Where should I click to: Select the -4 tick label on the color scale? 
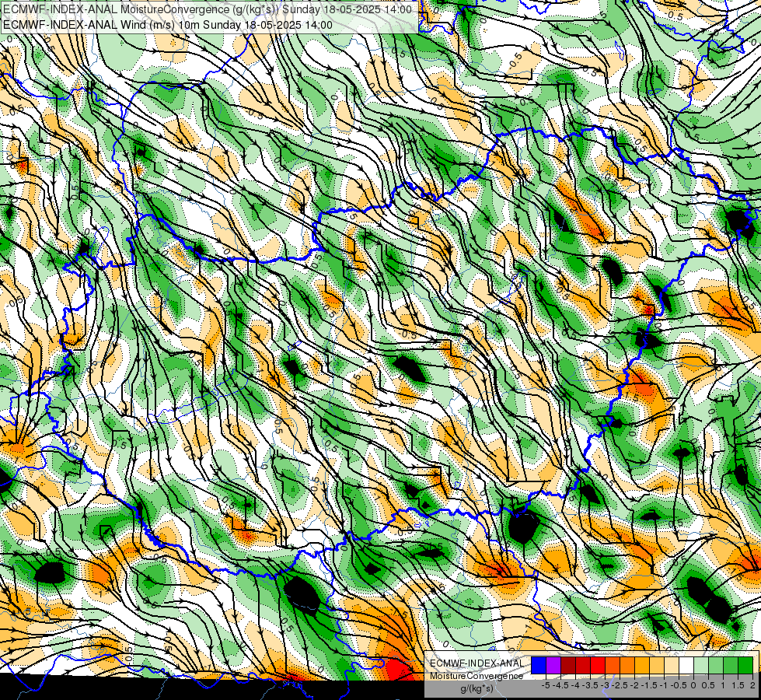(x=575, y=685)
